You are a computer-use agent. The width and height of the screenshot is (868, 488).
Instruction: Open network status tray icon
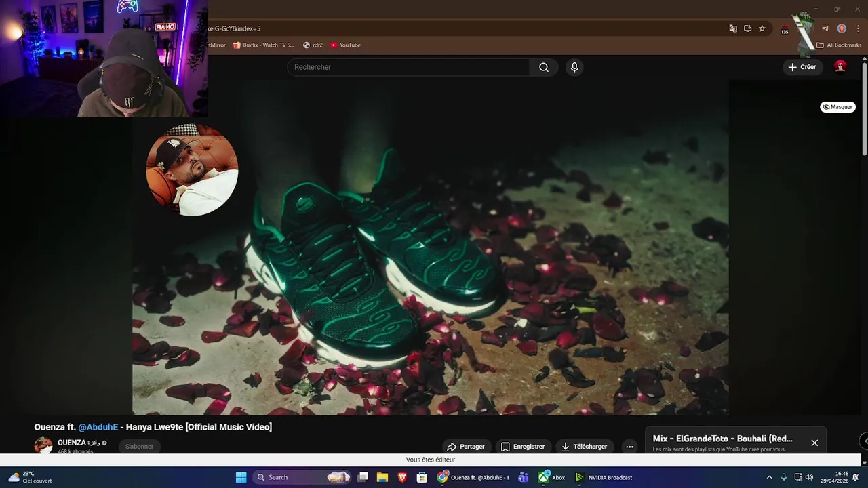(x=798, y=477)
